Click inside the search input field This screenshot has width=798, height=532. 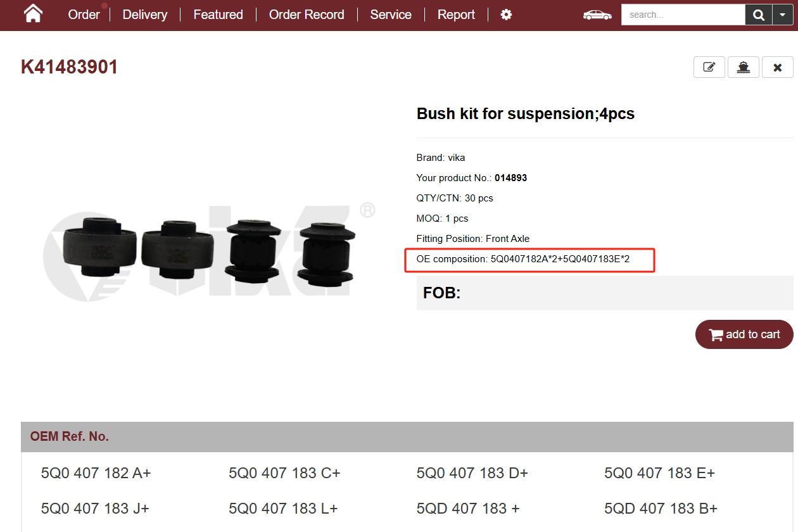(x=683, y=14)
